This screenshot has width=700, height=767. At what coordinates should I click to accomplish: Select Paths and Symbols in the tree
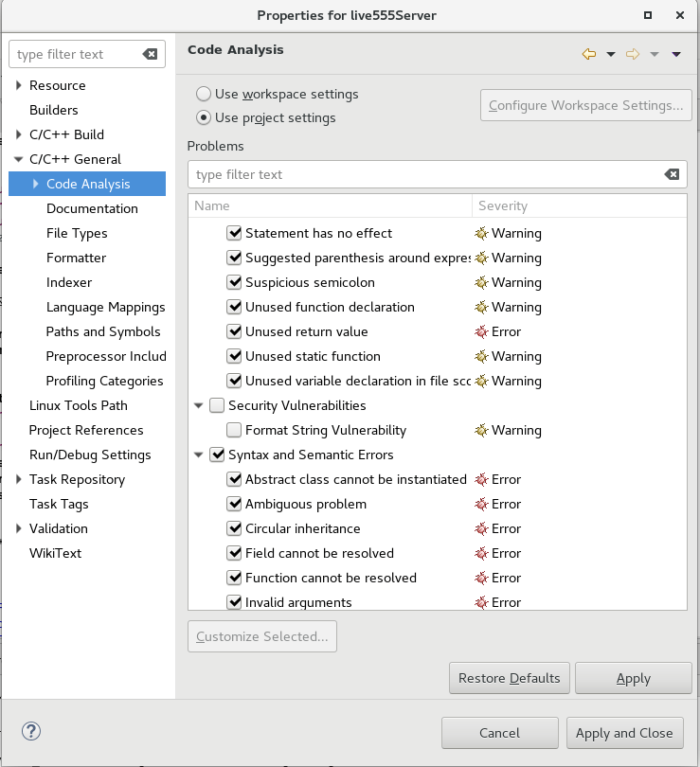103,331
